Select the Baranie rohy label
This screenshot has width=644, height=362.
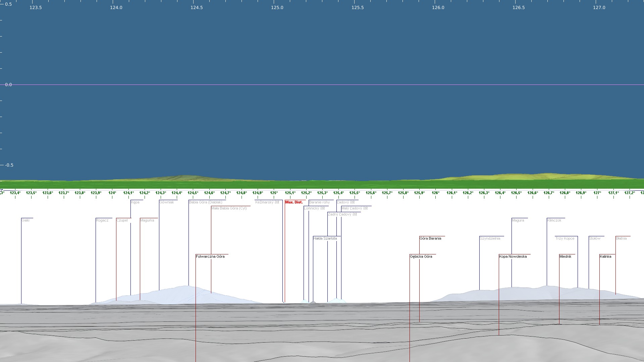click(319, 202)
